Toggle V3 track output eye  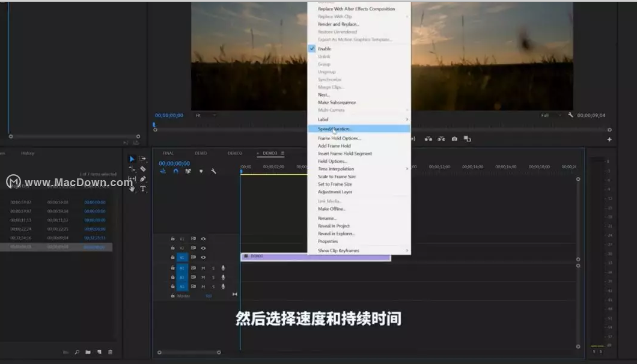pyautogui.click(x=203, y=239)
